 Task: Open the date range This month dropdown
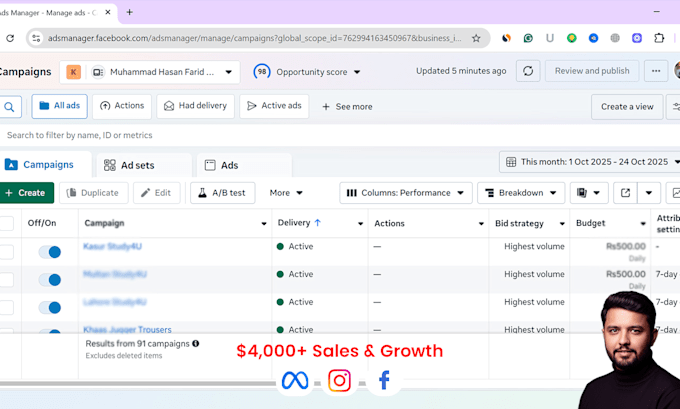590,162
